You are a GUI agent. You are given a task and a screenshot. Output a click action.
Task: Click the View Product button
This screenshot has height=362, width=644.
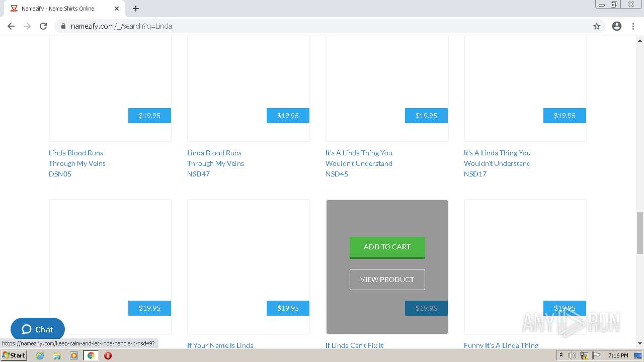pyautogui.click(x=387, y=280)
